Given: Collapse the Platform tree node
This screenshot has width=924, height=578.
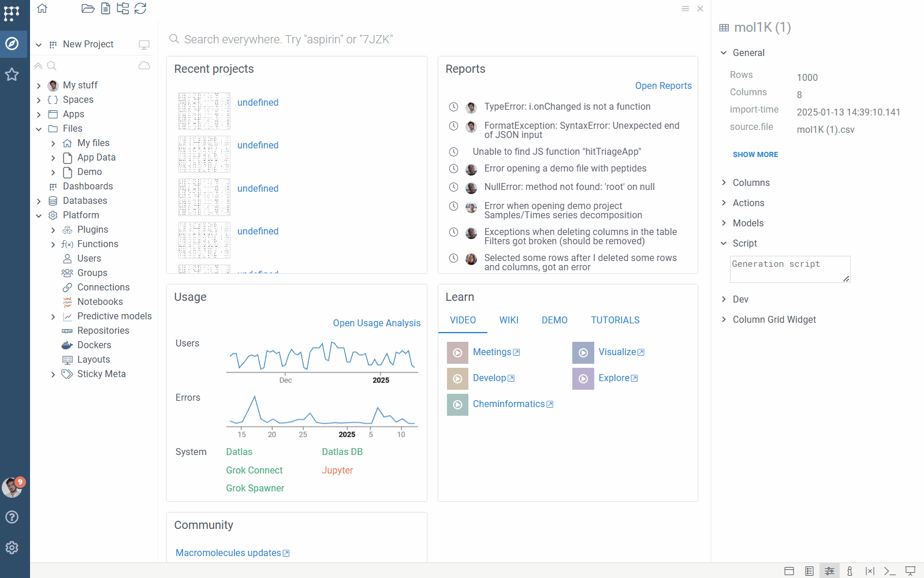Looking at the screenshot, I should pyautogui.click(x=39, y=215).
